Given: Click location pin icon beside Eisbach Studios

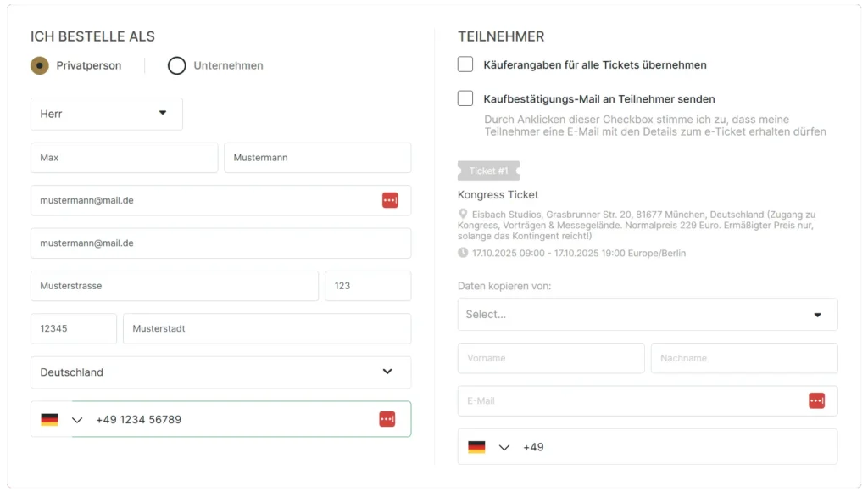Looking at the screenshot, I should [x=463, y=214].
